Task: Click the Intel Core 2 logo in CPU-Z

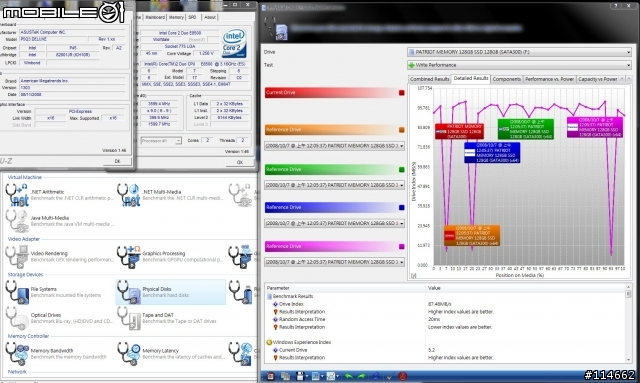Action: (234, 43)
